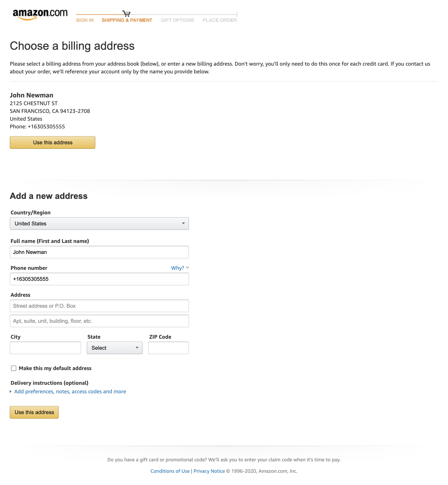Open Add preferences, notes, access codes link
The height and width of the screenshot is (485, 448).
pyautogui.click(x=70, y=391)
